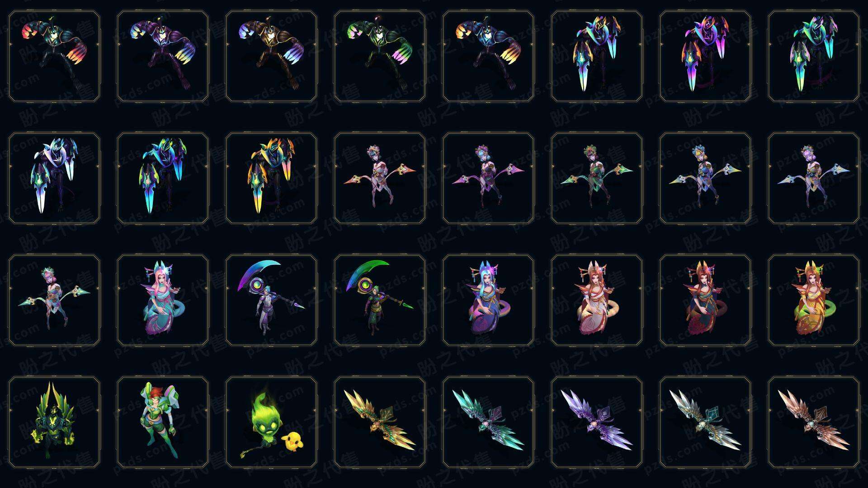868x488 pixels.
Task: Select the brown-bodied clawed figure tile
Action: 271,56
